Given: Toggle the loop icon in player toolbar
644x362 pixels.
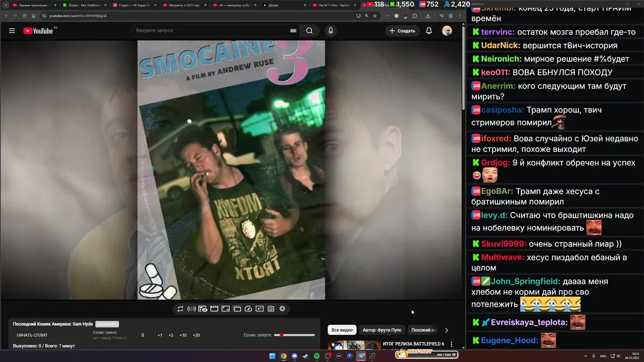Looking at the screenshot, I should [180, 309].
